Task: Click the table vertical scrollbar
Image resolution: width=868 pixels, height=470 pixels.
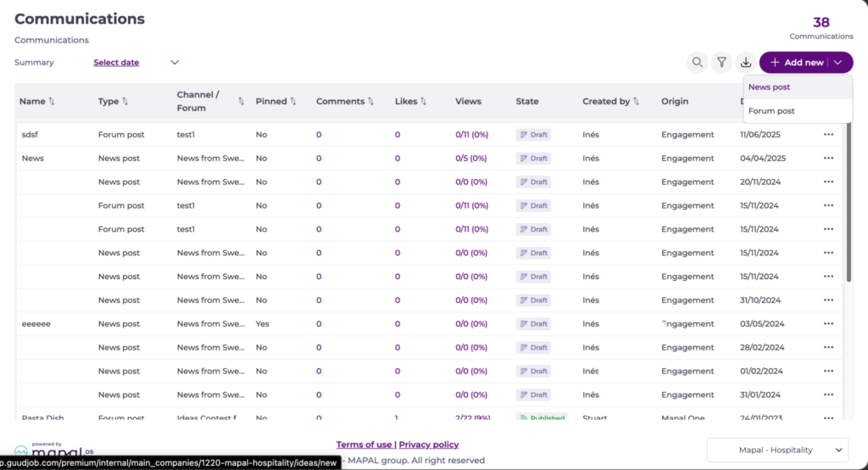Action: [849, 204]
